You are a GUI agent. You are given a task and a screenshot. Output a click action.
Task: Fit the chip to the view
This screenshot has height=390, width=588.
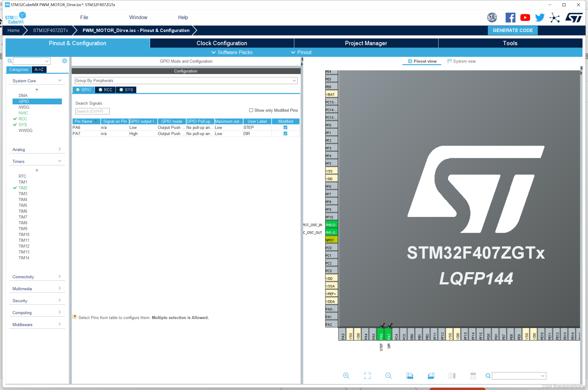point(367,376)
